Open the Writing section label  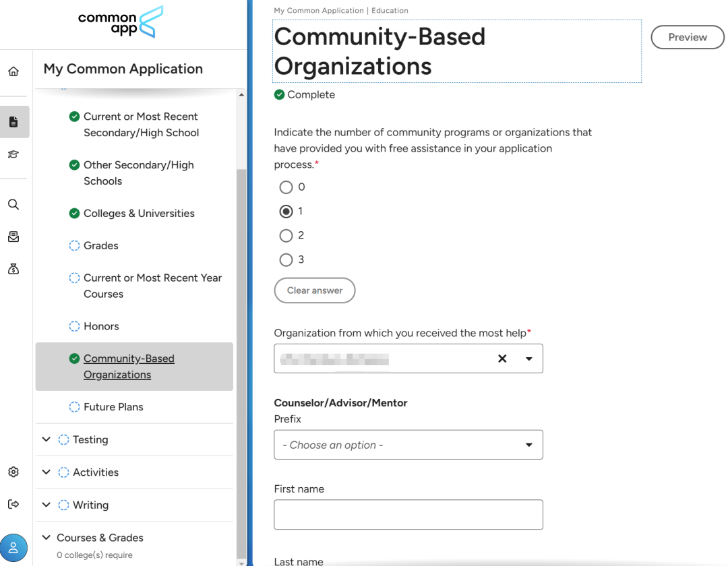point(90,505)
